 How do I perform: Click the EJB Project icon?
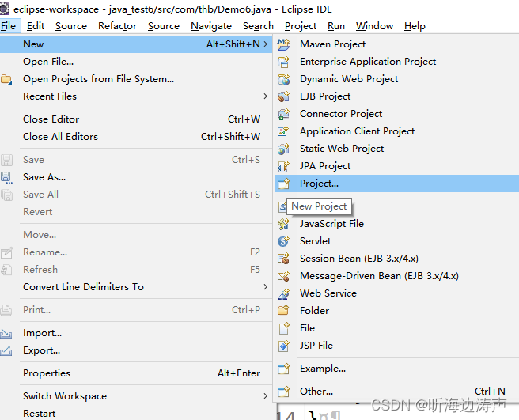pyautogui.click(x=283, y=96)
